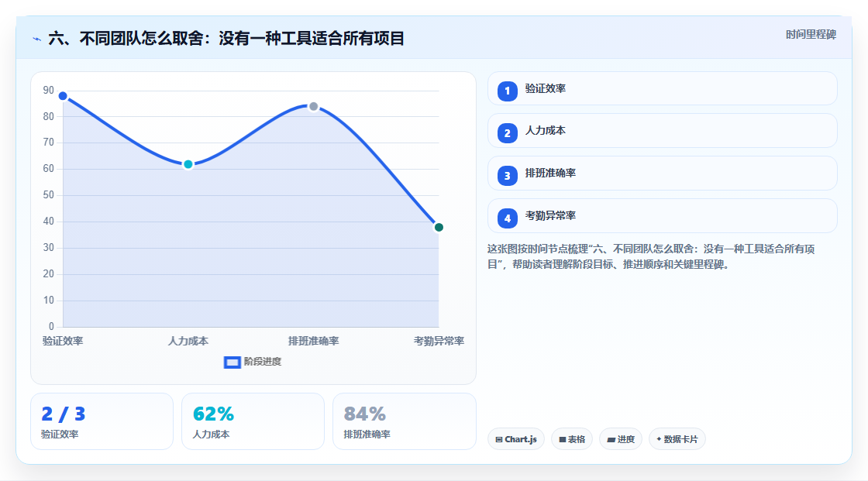The image size is (868, 481).
Task: Select the 人力成本 list item
Action: click(x=662, y=131)
